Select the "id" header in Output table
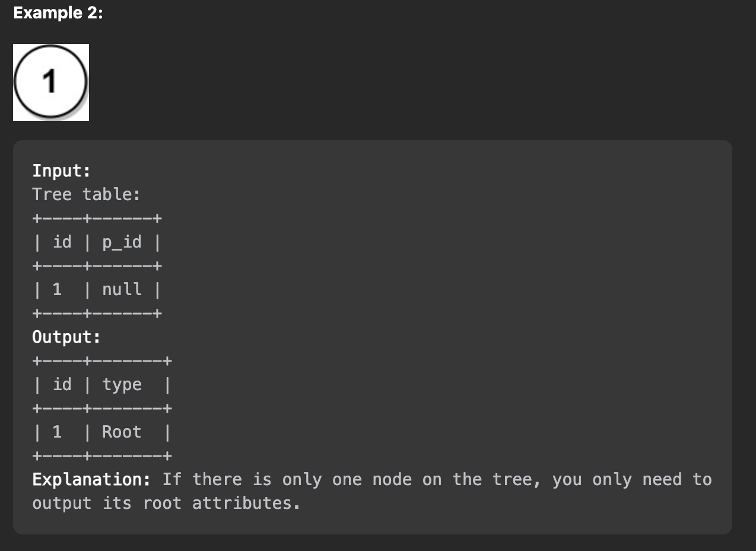756x551 pixels. 62,385
